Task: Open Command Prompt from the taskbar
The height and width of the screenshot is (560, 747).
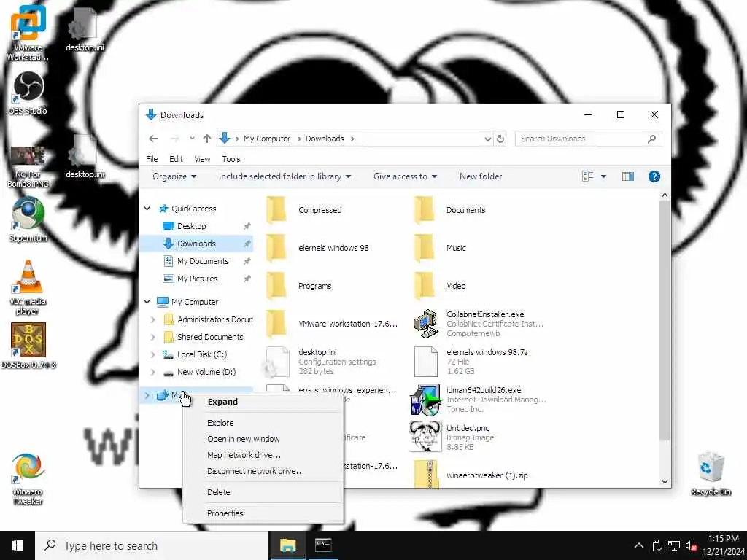Action: 323,545
